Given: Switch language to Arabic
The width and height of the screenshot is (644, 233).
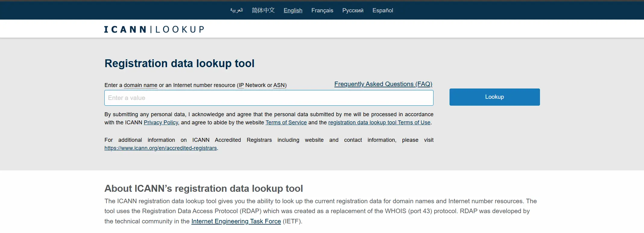Looking at the screenshot, I should point(236,10).
